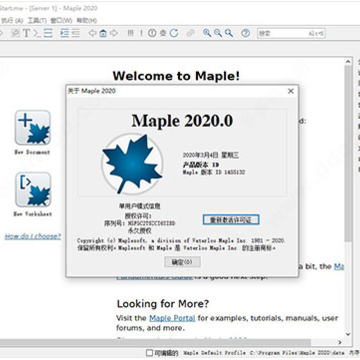This screenshot has height=360, width=360.
Task: Click the first zoom magnifier icon
Action: click(x=207, y=33)
